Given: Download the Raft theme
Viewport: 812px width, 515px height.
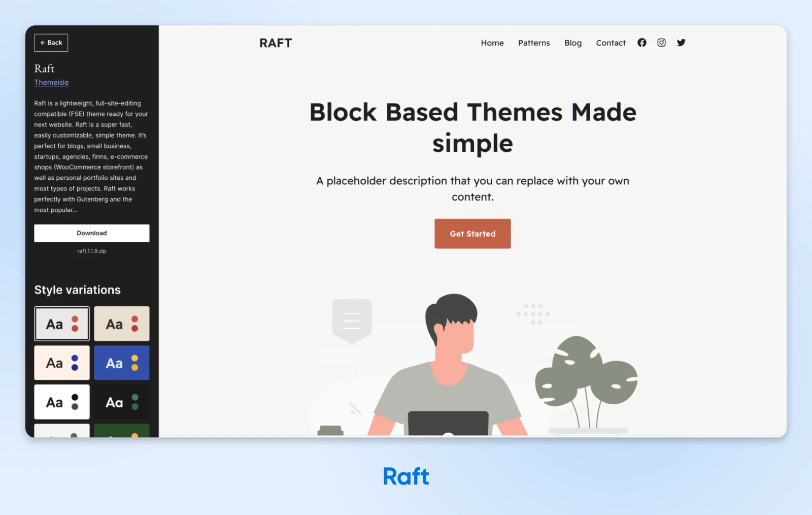Looking at the screenshot, I should pyautogui.click(x=92, y=233).
